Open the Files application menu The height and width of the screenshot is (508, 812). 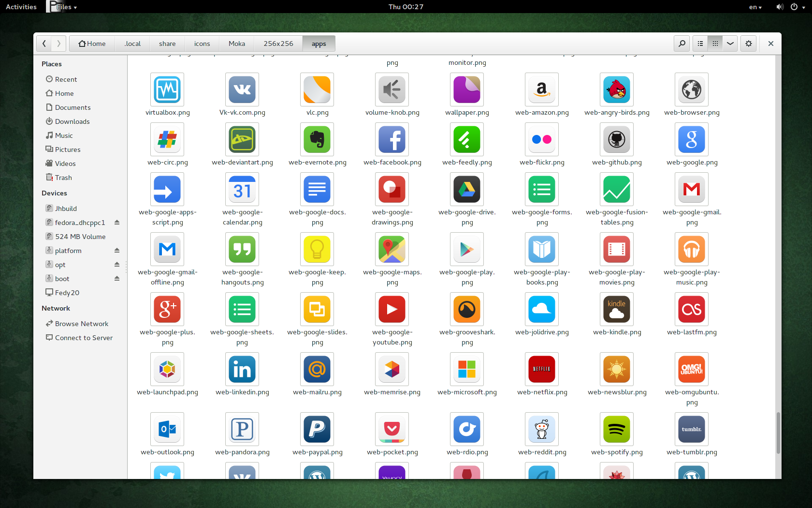click(x=62, y=6)
